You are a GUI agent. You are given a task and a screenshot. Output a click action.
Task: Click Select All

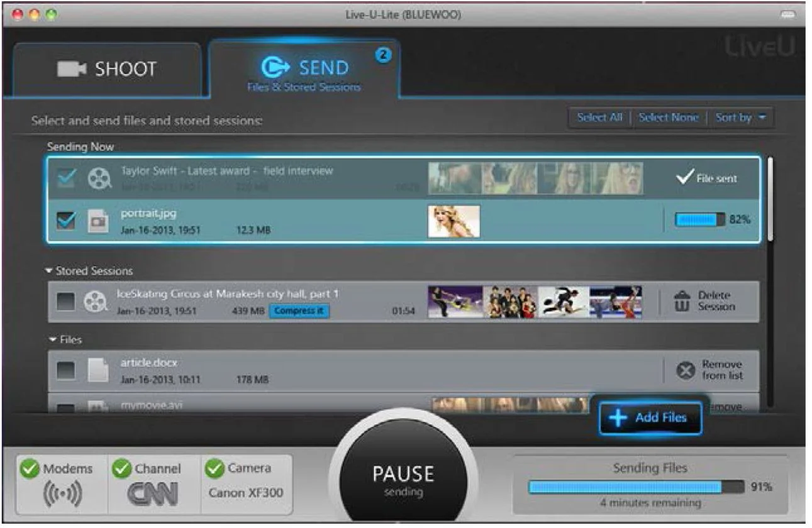599,118
